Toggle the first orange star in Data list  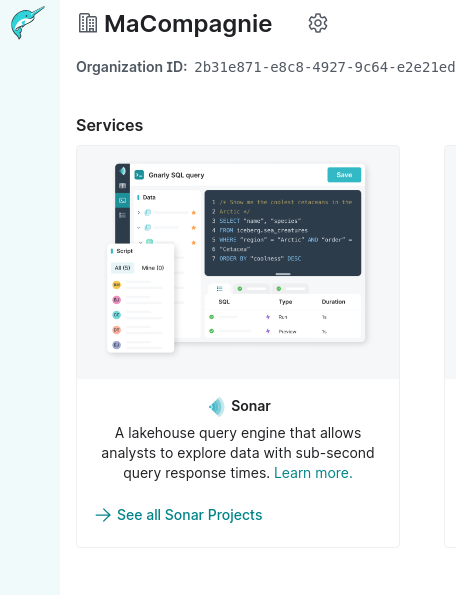click(193, 212)
